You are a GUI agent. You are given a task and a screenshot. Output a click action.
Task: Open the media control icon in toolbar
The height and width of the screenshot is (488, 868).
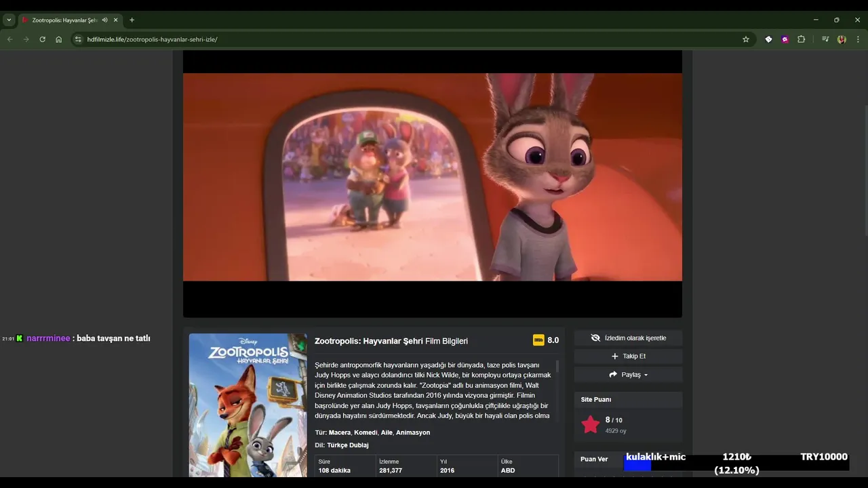[825, 39]
